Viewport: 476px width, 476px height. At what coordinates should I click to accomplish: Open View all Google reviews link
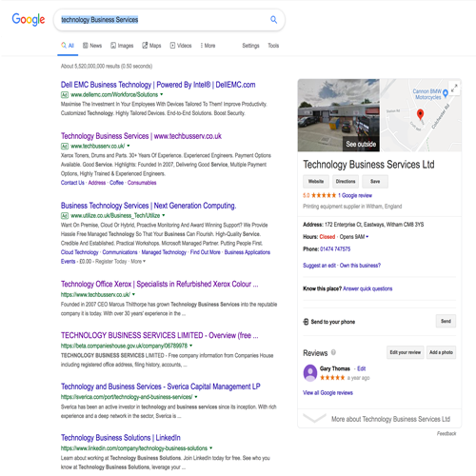pos(327,393)
